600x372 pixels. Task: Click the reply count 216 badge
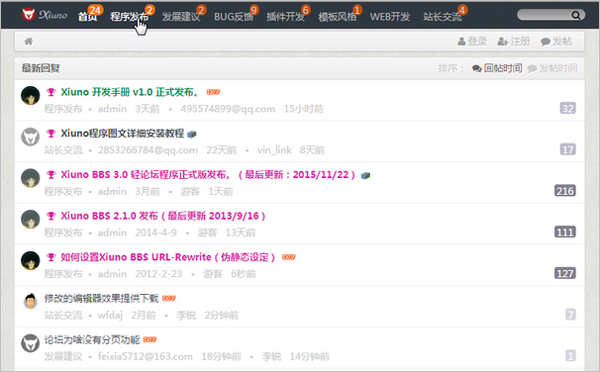[x=565, y=191]
